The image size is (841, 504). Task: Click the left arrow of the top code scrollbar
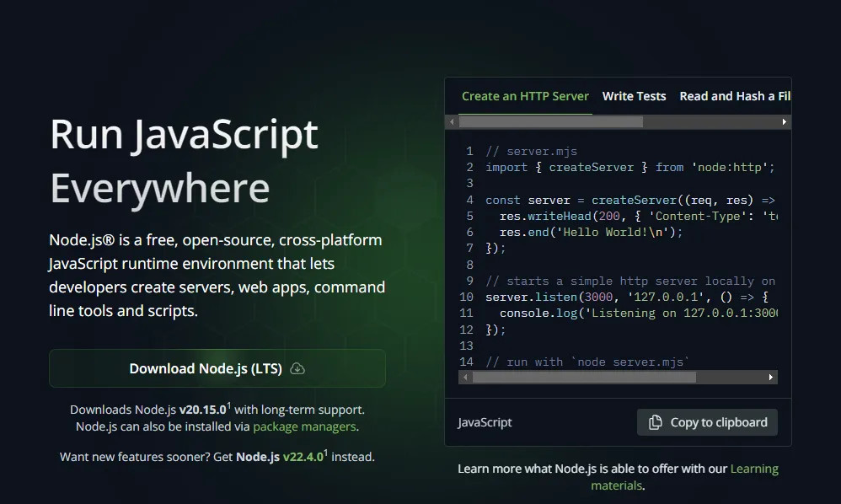click(451, 121)
